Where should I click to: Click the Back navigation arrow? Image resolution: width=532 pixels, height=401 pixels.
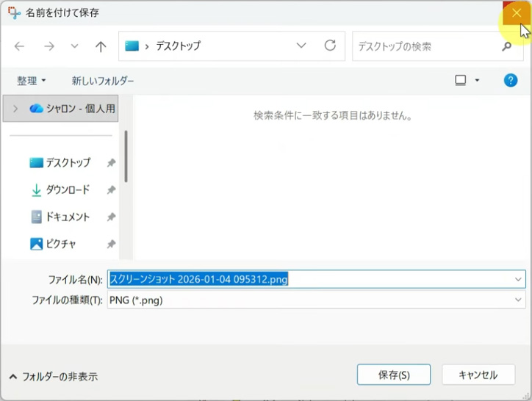pos(20,46)
